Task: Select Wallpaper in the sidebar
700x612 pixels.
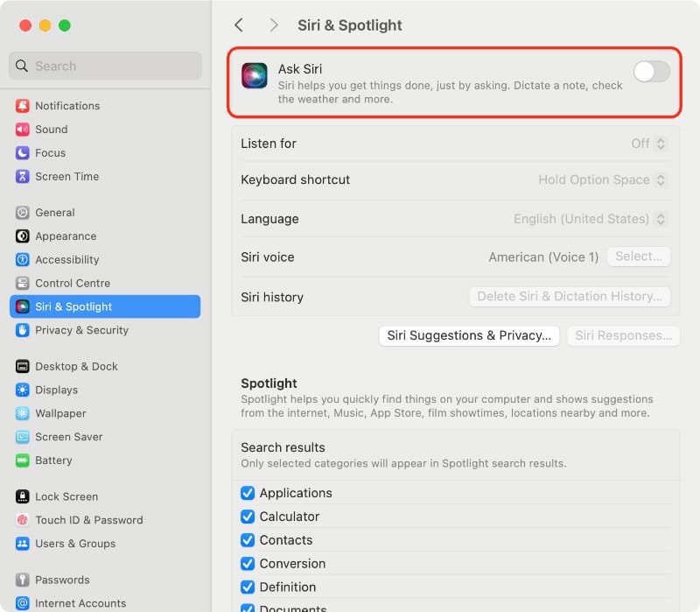Action: 105,413
